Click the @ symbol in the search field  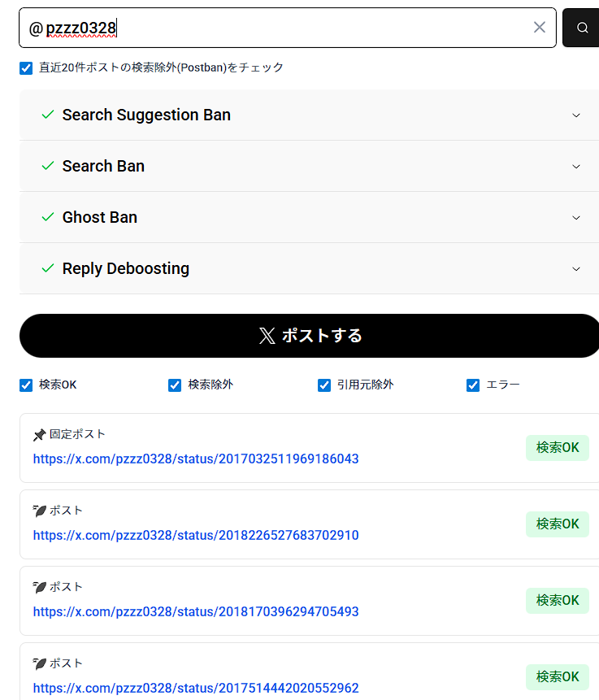[36, 29]
